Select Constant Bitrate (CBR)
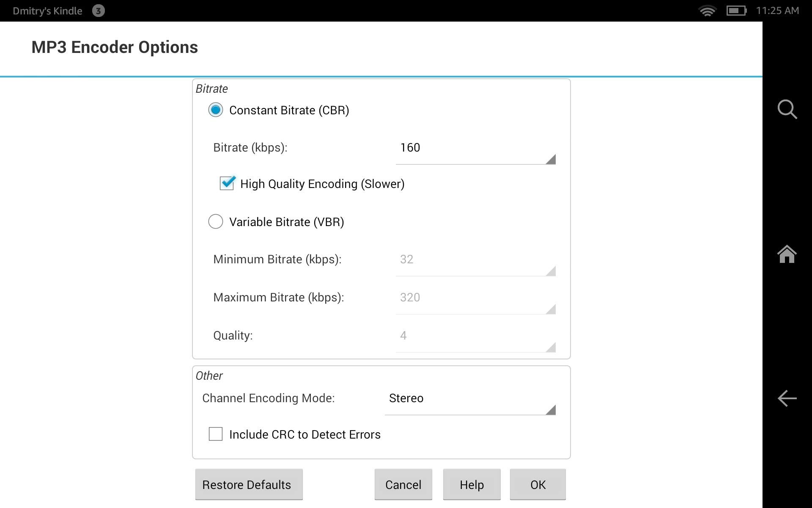The image size is (812, 508). [216, 110]
